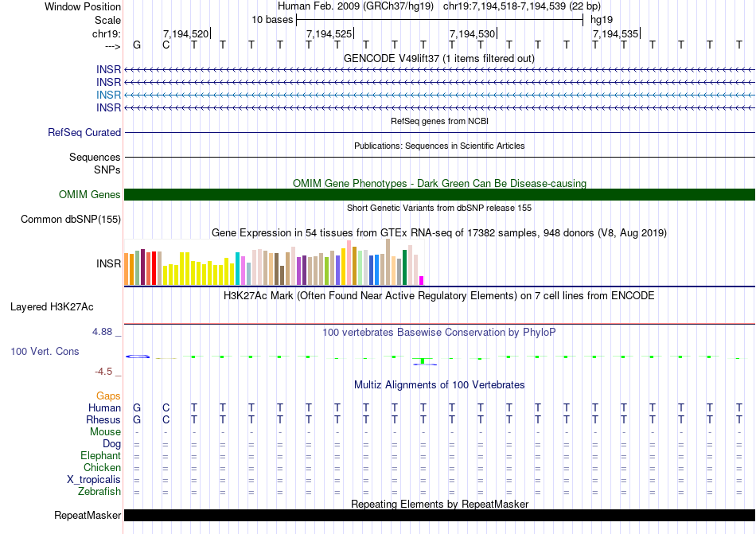This screenshot has height=534, width=756.
Task: Open the Common dbSNP(155) track label
Action: point(71,220)
